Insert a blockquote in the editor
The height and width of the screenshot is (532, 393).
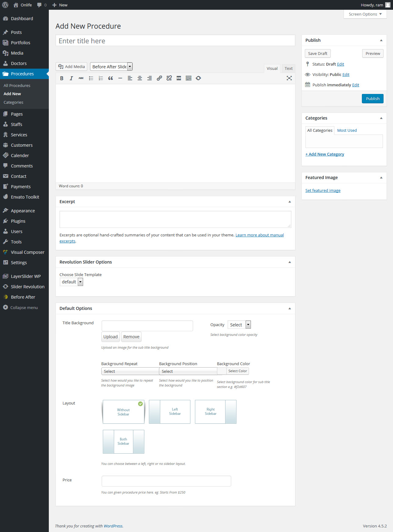110,78
